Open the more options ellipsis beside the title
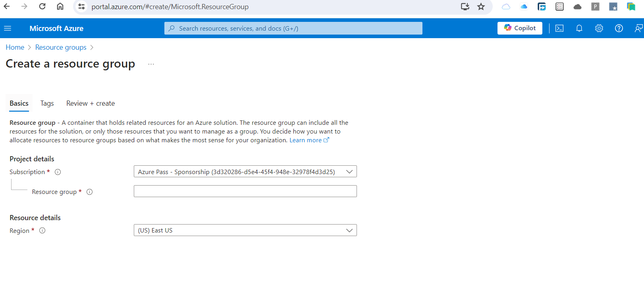644x306 pixels. (151, 64)
